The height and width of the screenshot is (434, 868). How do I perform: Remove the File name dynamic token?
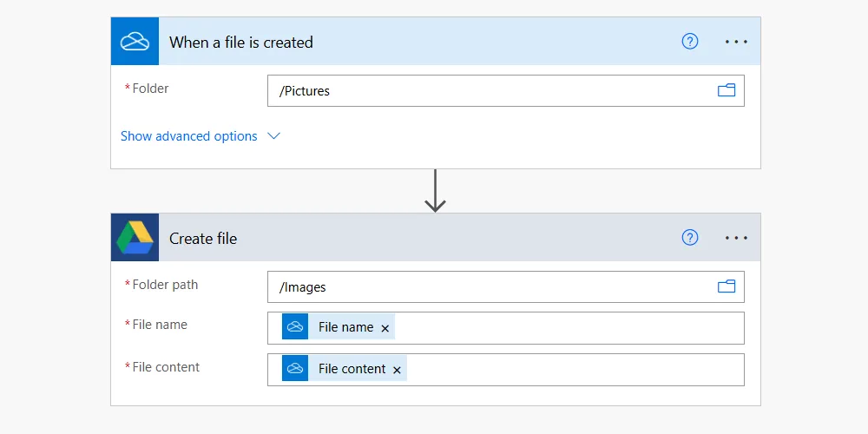point(385,328)
